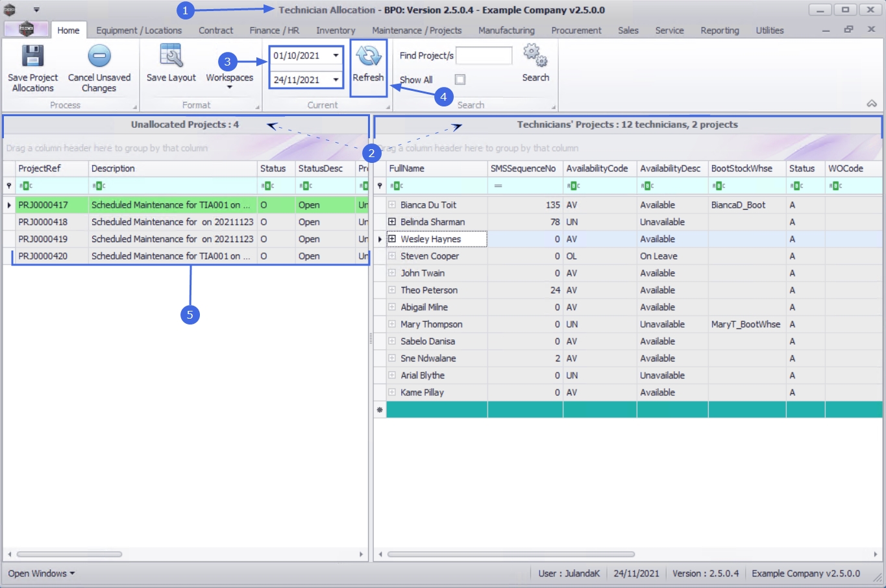The image size is (886, 588).
Task: Select the Inventory tab
Action: [336, 31]
